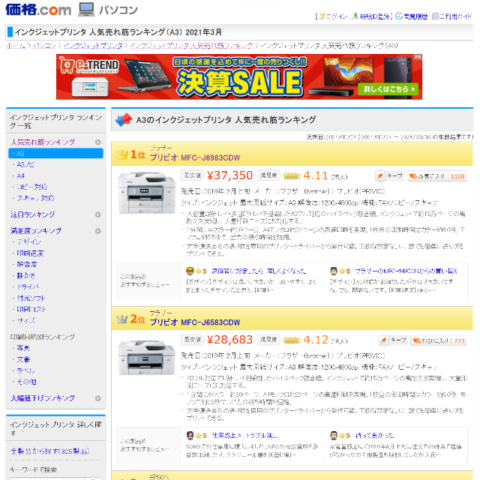This screenshot has width=480, height=480.
Task: Click 詳しくはこちら button on e-TREND banner
Action: click(x=388, y=89)
